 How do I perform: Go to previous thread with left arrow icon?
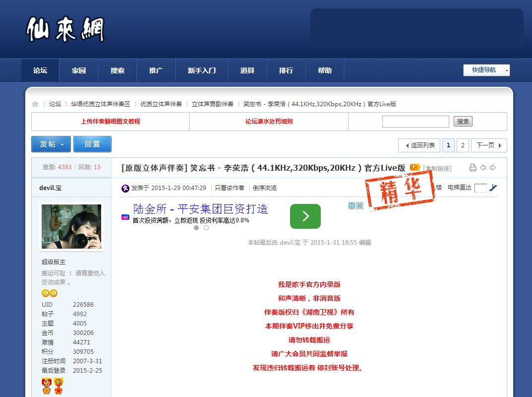pyautogui.click(x=483, y=168)
